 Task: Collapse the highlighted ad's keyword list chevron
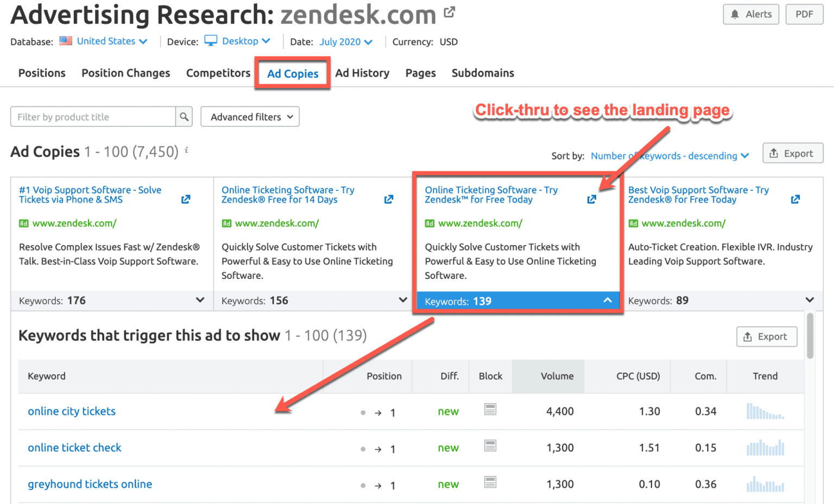(608, 300)
